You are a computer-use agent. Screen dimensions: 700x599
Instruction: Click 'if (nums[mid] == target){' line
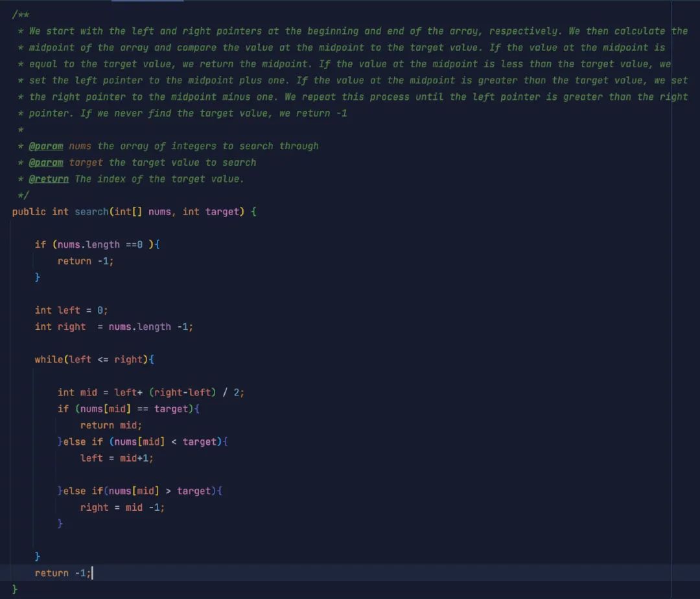tap(128, 409)
